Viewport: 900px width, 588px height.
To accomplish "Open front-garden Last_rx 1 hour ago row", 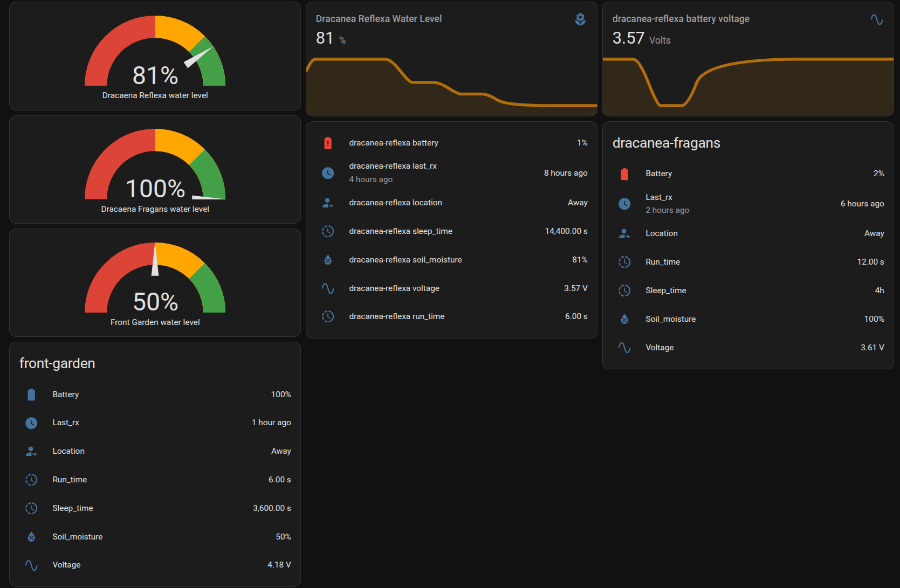I will (x=155, y=423).
